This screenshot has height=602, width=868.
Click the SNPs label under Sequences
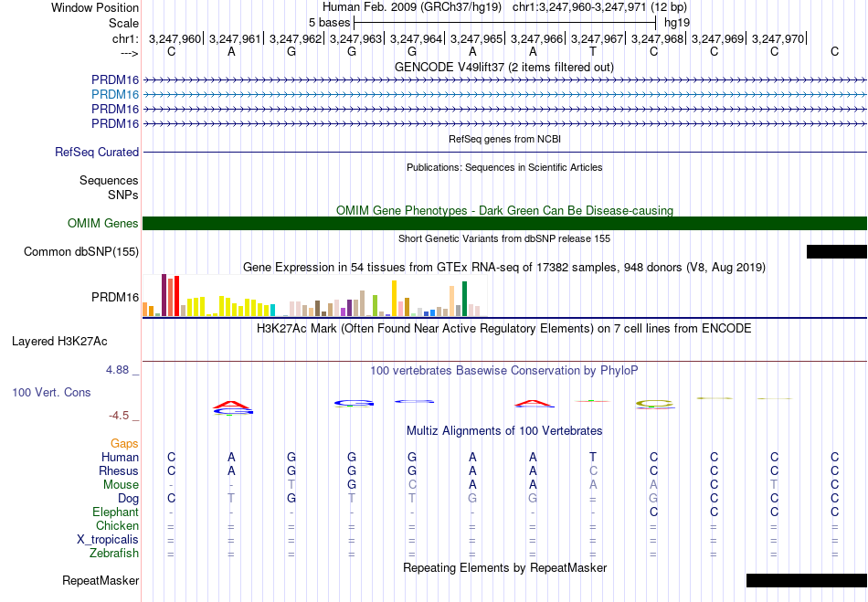(123, 195)
